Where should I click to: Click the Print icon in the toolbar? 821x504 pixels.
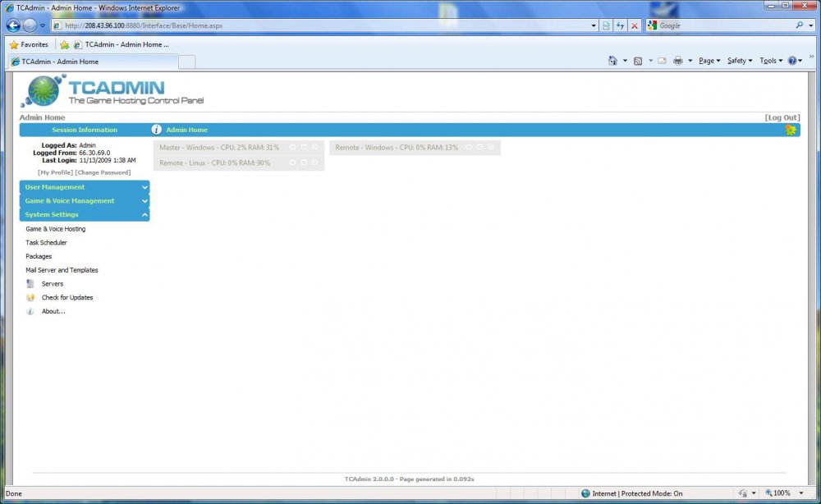[x=678, y=61]
